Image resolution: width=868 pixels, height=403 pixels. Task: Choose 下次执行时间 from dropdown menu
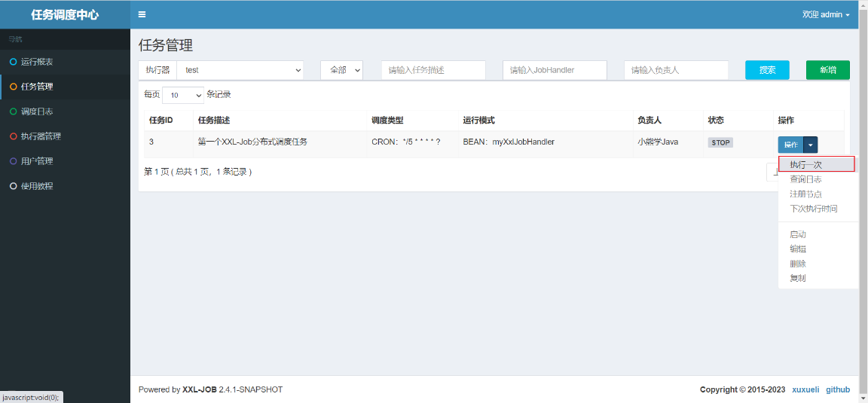coord(814,209)
